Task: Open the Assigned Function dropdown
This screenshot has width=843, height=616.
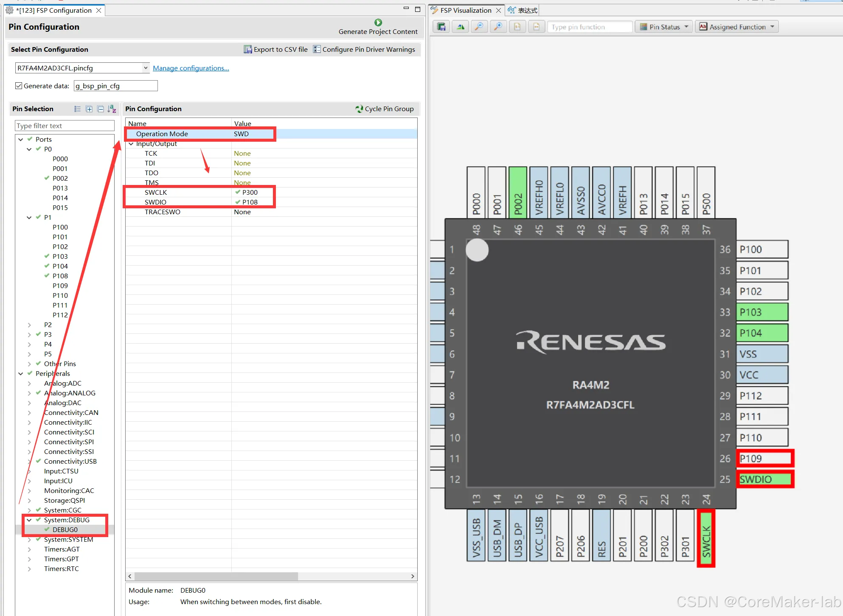Action: (737, 27)
